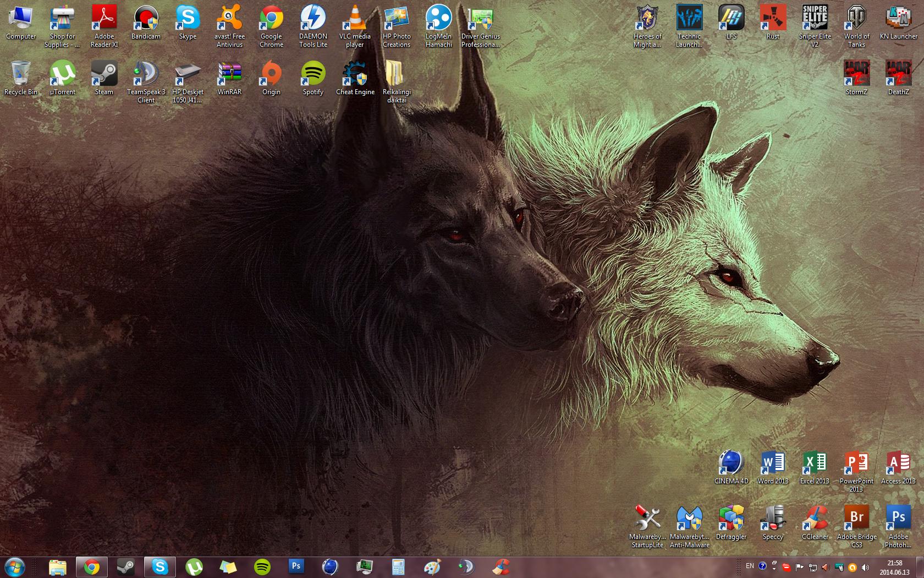Switch to Skype in the taskbar
The width and height of the screenshot is (924, 578).
pos(160,567)
